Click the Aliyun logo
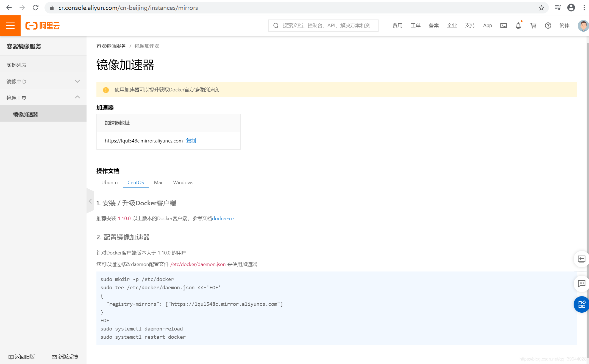 (x=43, y=26)
